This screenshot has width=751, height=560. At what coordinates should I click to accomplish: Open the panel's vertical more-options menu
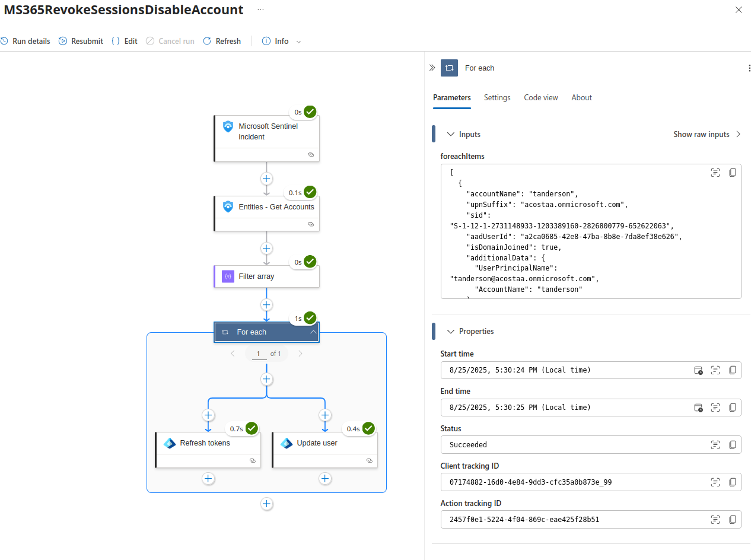point(749,68)
